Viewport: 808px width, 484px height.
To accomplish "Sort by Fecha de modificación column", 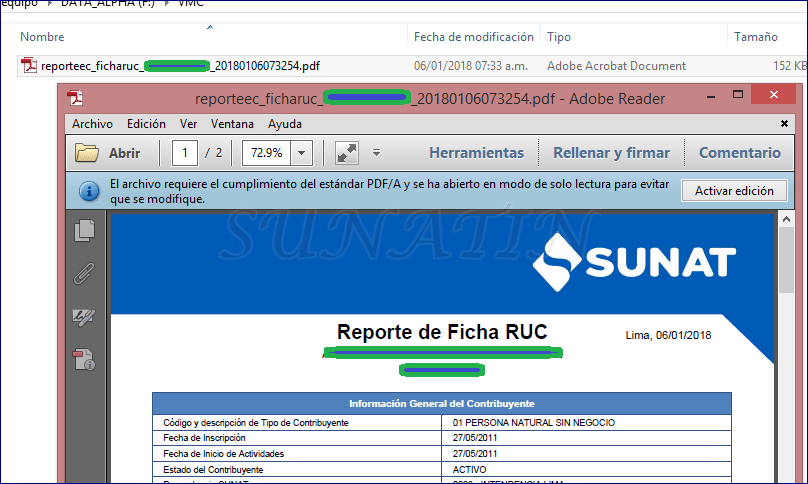I will [473, 37].
